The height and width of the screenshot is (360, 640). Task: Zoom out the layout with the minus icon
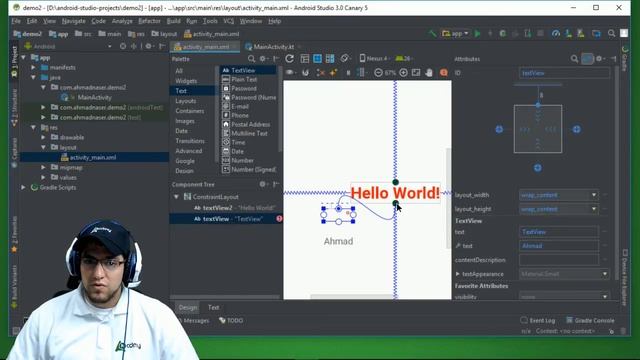[x=378, y=73]
